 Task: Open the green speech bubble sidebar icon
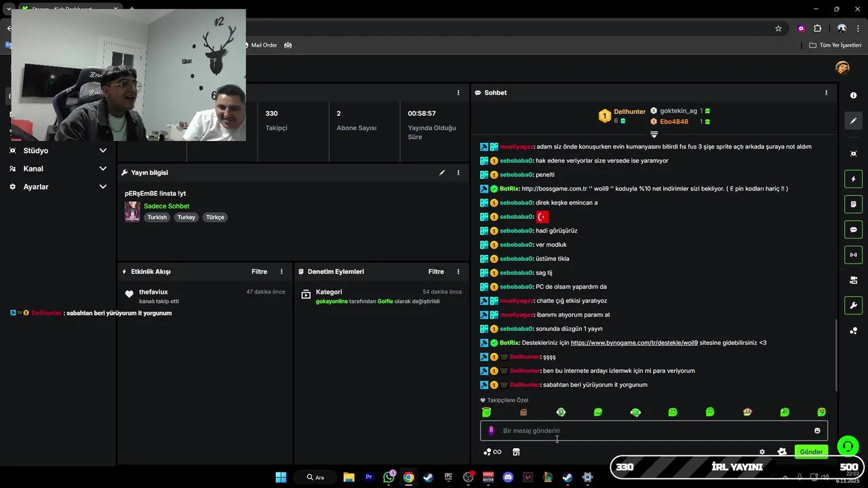pos(853,229)
